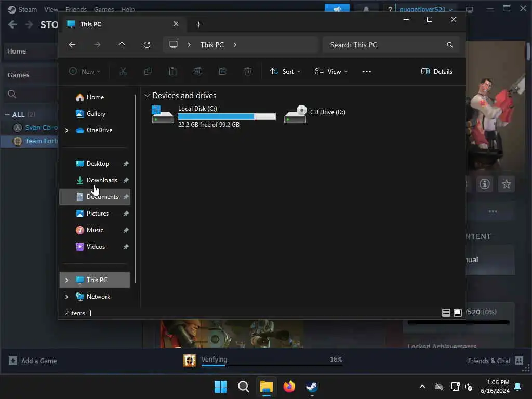Open the View menu in Steam
532x399 pixels.
pos(51,9)
